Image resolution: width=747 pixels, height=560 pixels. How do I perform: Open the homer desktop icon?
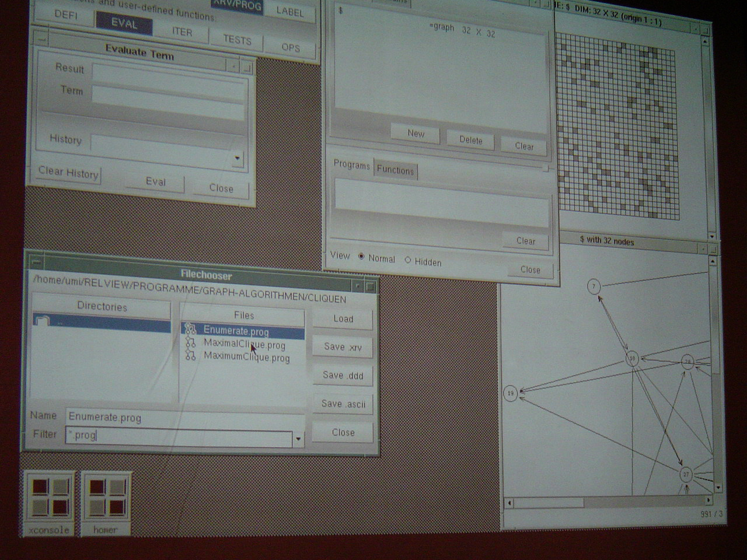click(x=106, y=500)
